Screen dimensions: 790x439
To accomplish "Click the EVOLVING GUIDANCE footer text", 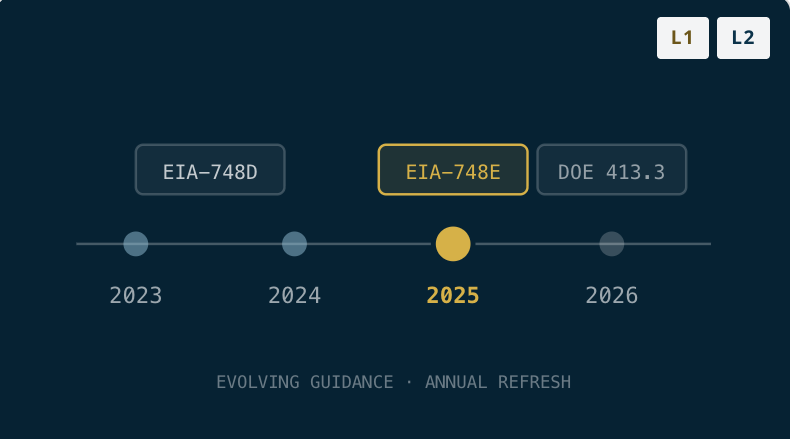I will coord(305,382).
